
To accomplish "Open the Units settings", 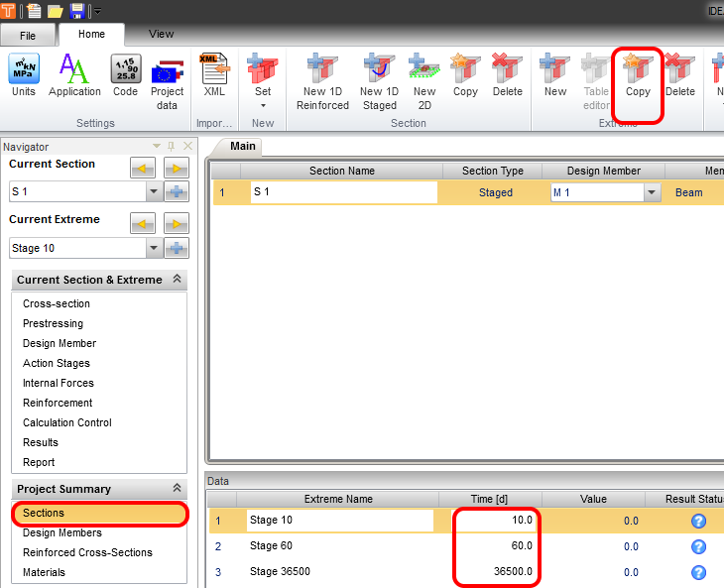I will tap(24, 76).
